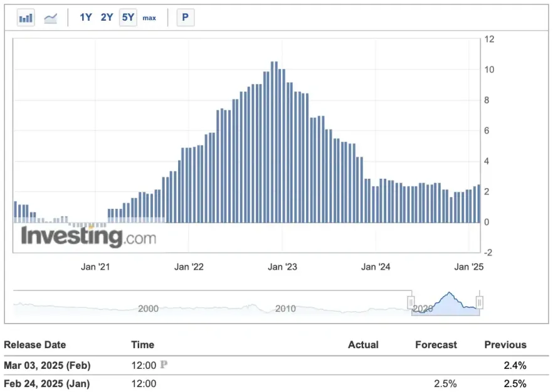553x392 pixels.
Task: Open the Mar 03, 2025 (Feb) release row
Action: 48,364
